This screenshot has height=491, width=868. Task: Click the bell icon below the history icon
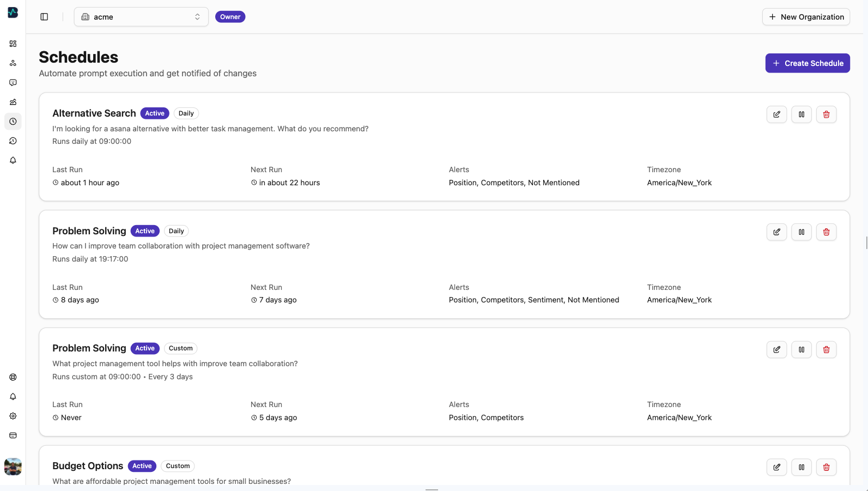[x=13, y=160]
